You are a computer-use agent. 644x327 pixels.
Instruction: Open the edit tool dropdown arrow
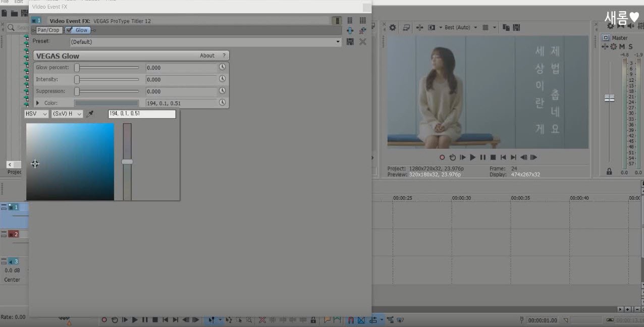[220, 320]
